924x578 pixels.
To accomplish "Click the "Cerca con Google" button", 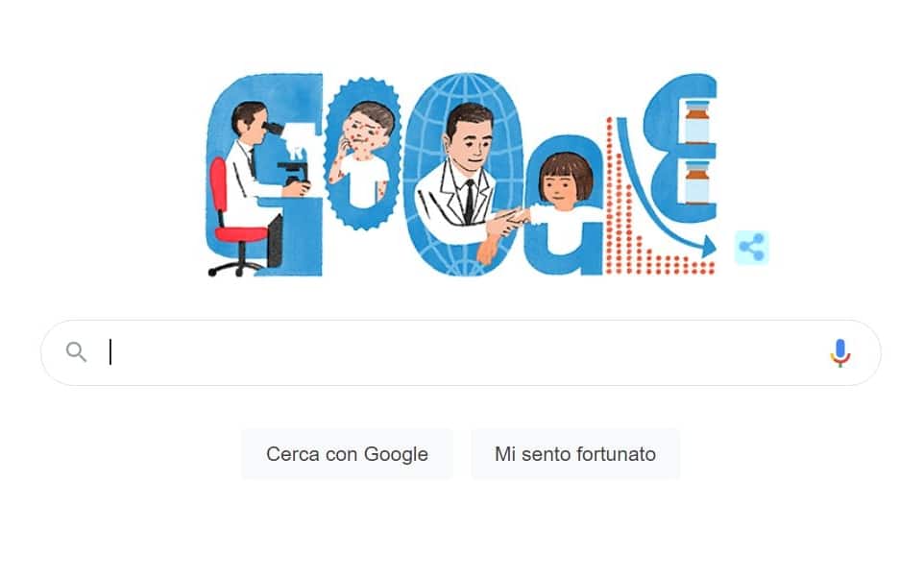I will [347, 454].
